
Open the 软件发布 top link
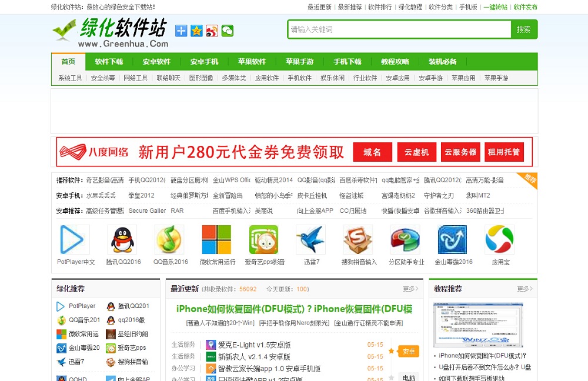tap(525, 7)
